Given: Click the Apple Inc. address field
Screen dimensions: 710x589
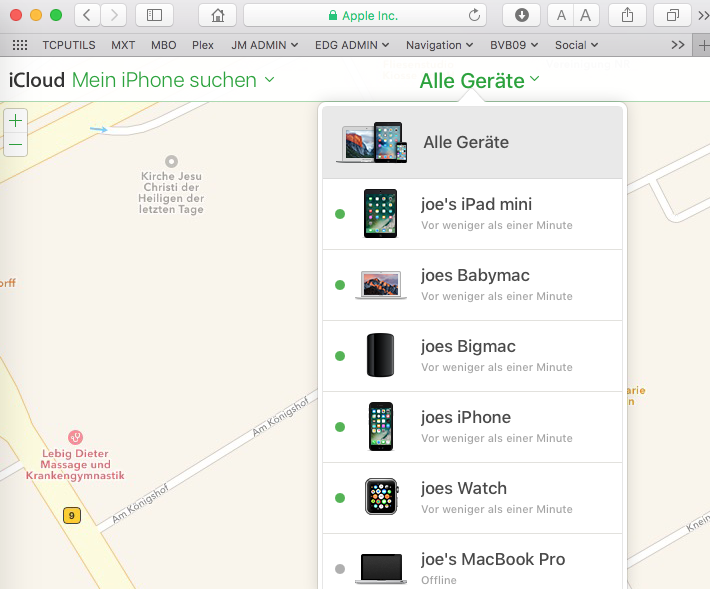Looking at the screenshot, I should 365,15.
